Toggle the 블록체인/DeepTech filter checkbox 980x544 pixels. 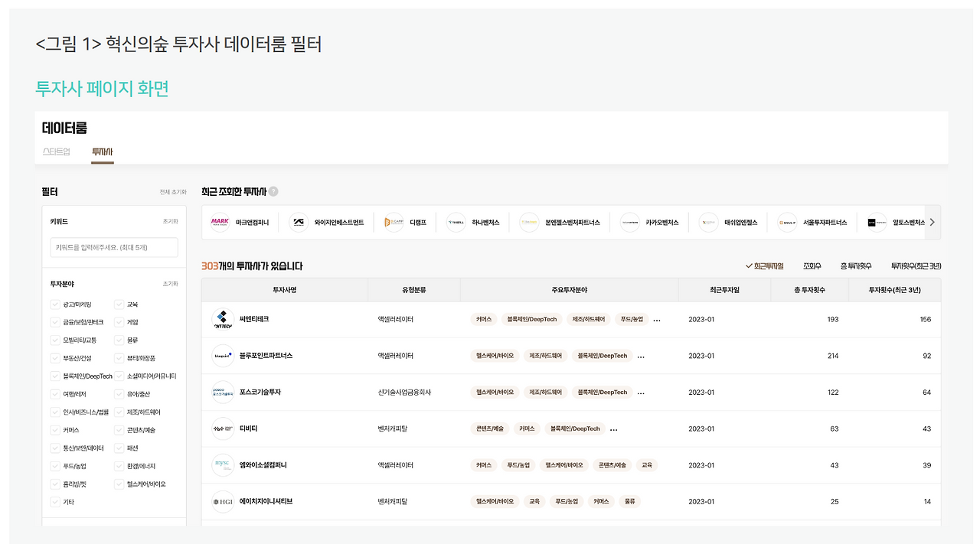[55, 376]
